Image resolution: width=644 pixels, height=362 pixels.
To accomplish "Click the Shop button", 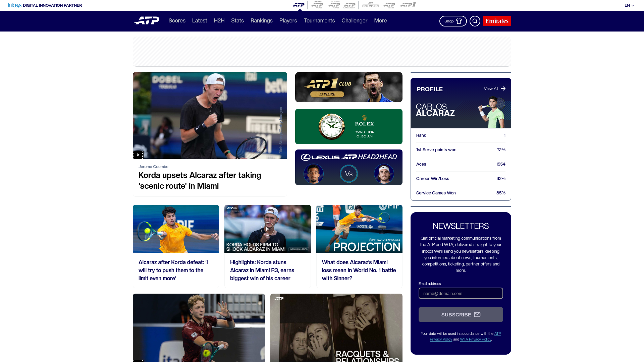I will tap(453, 21).
